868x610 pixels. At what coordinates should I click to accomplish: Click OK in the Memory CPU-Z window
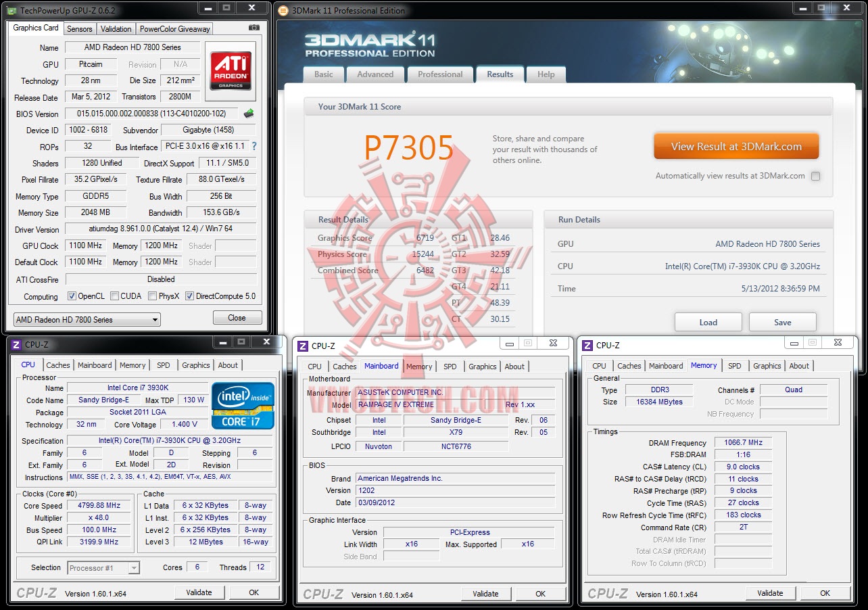(x=825, y=593)
